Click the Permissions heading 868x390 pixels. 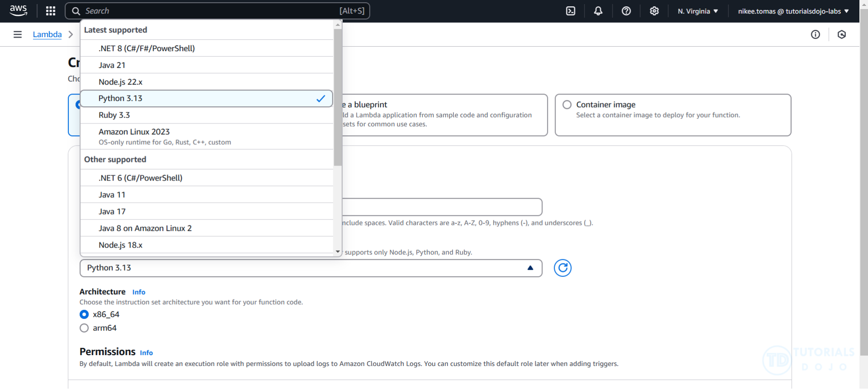click(x=108, y=352)
